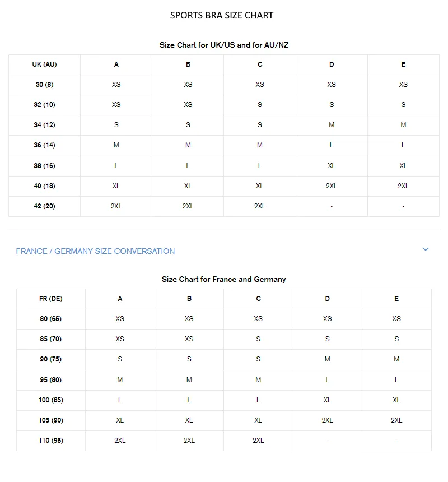448x482 pixels.
Task: Select the UK (AU) column header
Action: [x=45, y=64]
